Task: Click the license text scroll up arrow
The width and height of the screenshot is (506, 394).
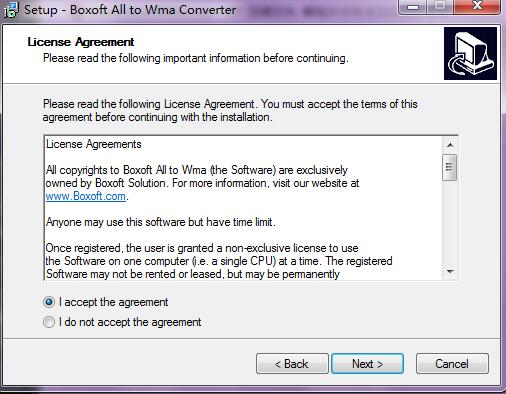Action: pos(450,145)
